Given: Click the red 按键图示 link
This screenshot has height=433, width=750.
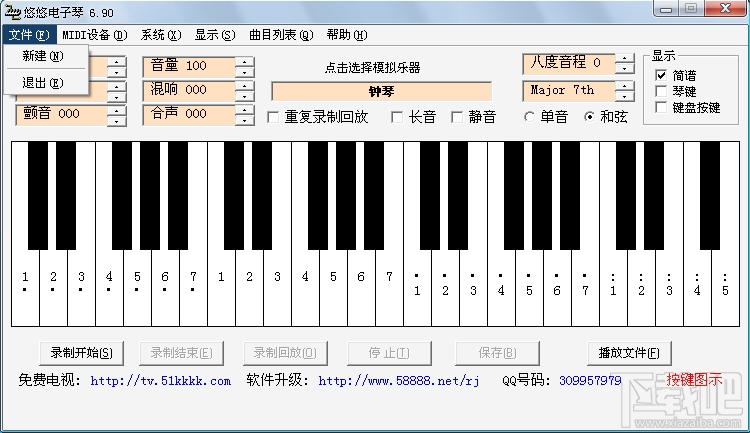Looking at the screenshot, I should pos(695,380).
